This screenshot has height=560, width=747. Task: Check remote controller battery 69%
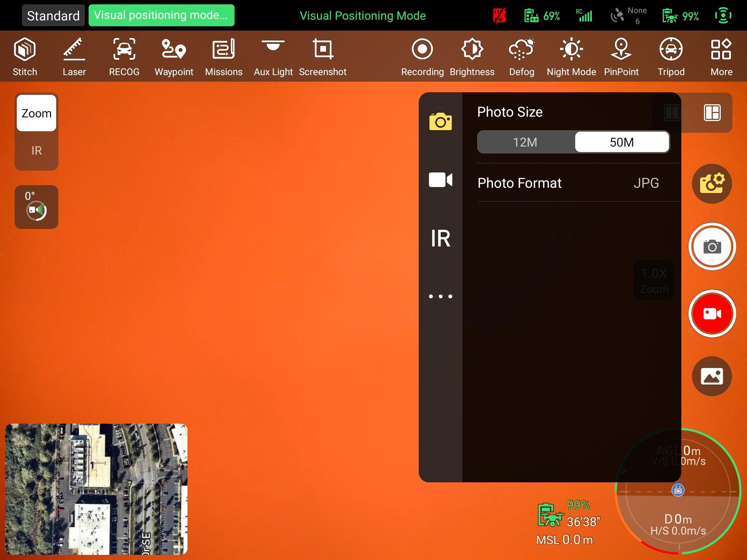pos(542,16)
